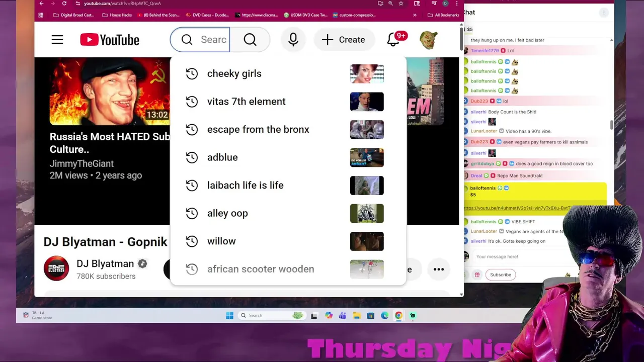Screen dimensions: 644x362
Task: Open the apps grid in bookmarks bar
Action: click(41, 15)
